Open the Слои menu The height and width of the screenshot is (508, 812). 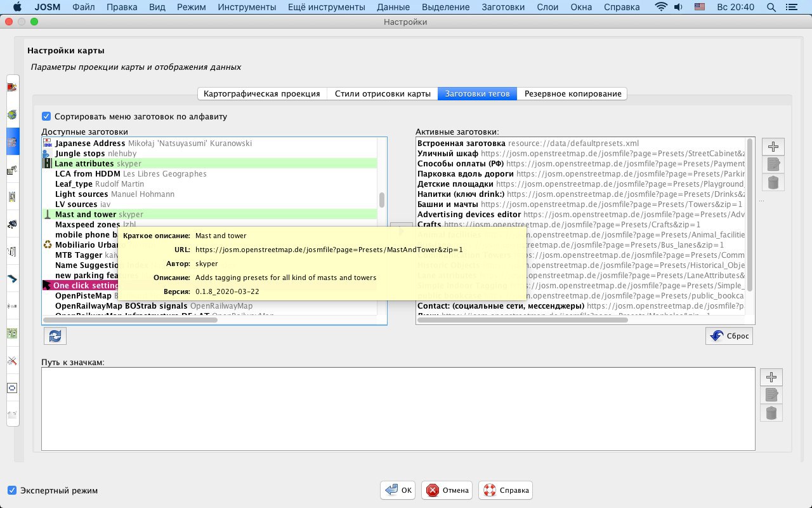point(548,8)
